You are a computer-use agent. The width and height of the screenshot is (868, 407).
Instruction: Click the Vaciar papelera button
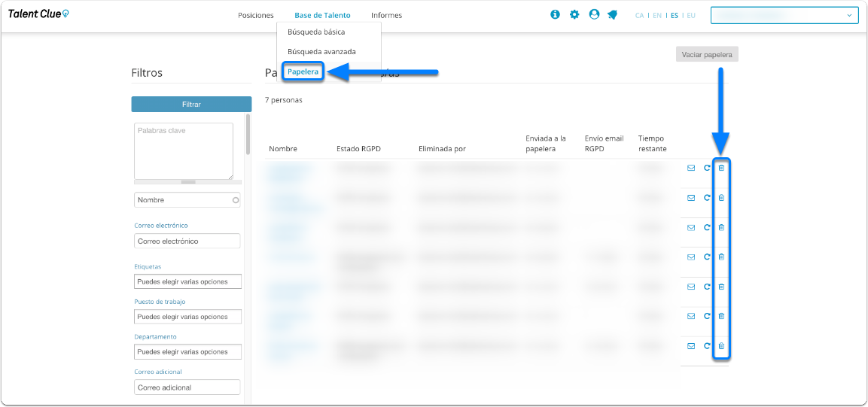pyautogui.click(x=707, y=55)
